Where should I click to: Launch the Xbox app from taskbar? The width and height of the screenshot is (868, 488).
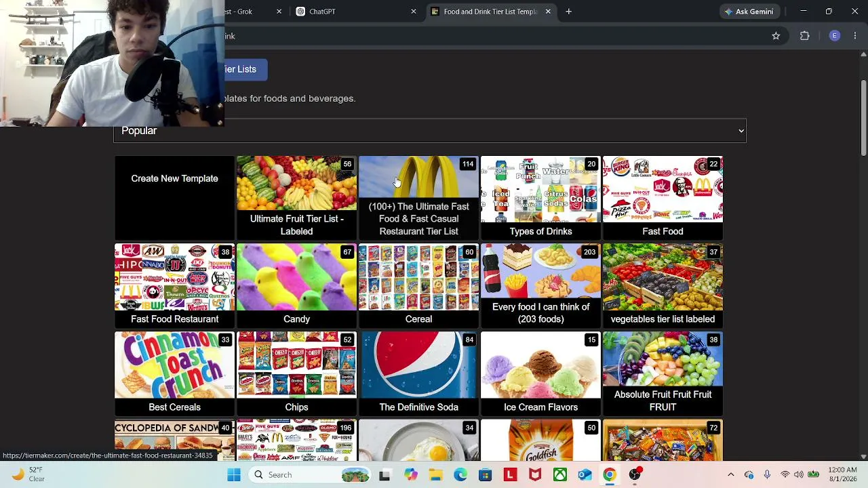point(560,475)
